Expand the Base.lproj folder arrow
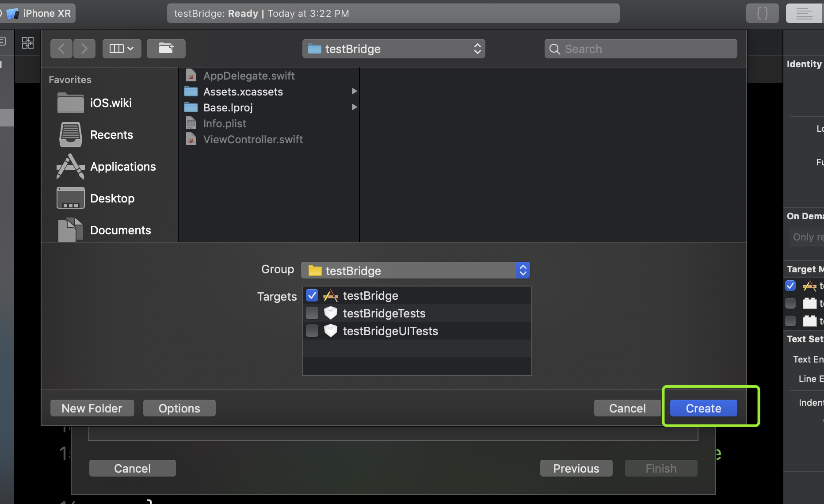824x504 pixels. (x=354, y=107)
